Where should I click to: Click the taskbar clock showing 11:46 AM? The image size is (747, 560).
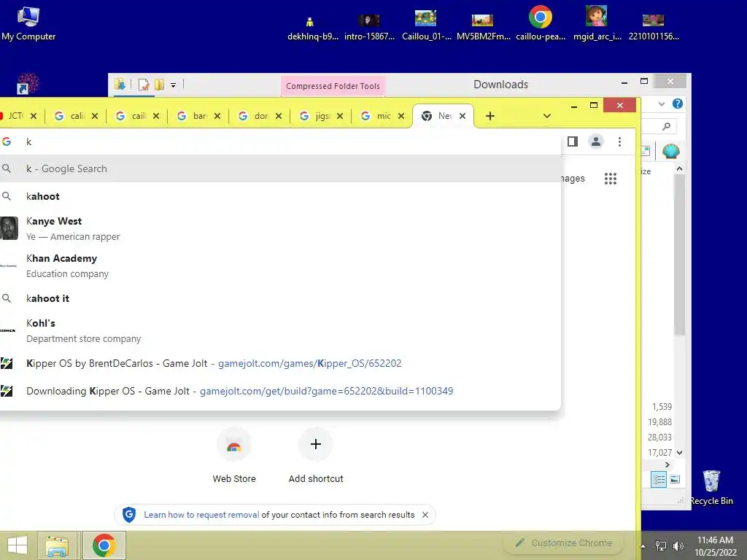click(715, 545)
